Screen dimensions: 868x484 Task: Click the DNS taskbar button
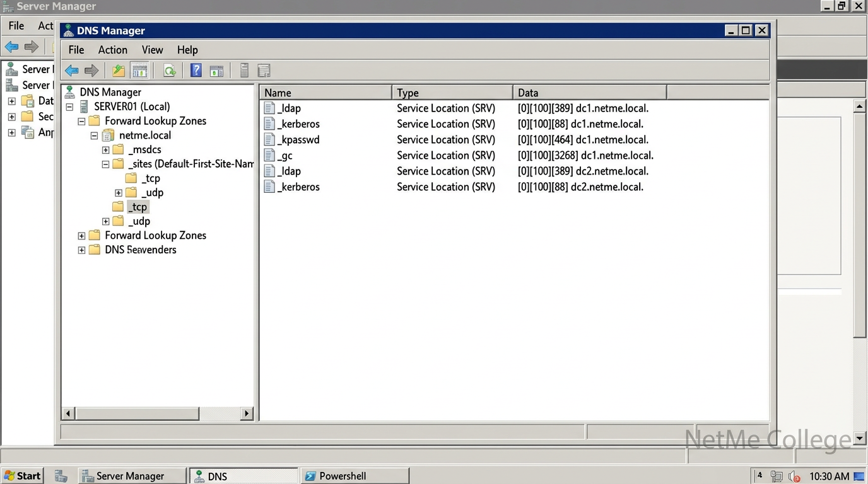coord(244,476)
